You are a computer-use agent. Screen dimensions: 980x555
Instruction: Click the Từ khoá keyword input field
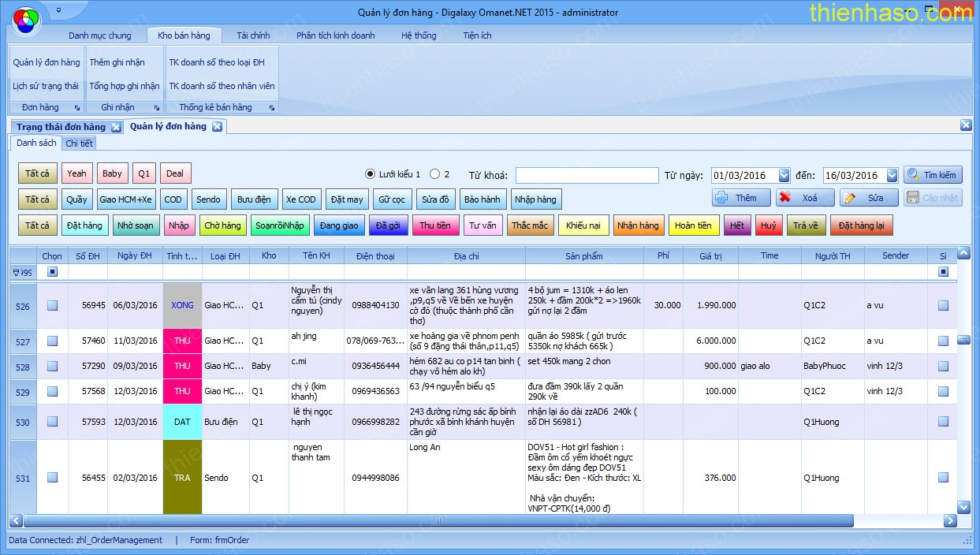[587, 175]
